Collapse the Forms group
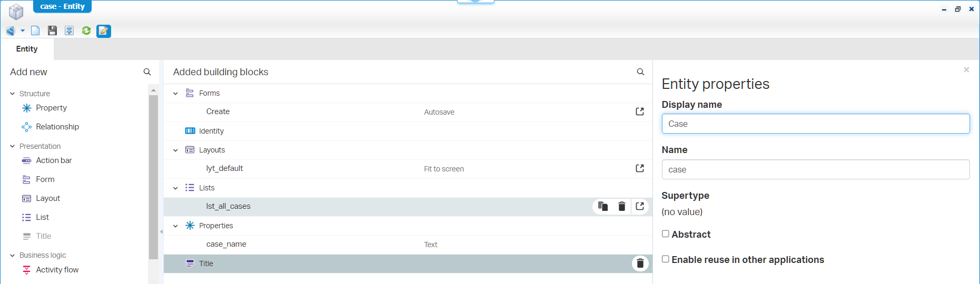 click(x=176, y=94)
